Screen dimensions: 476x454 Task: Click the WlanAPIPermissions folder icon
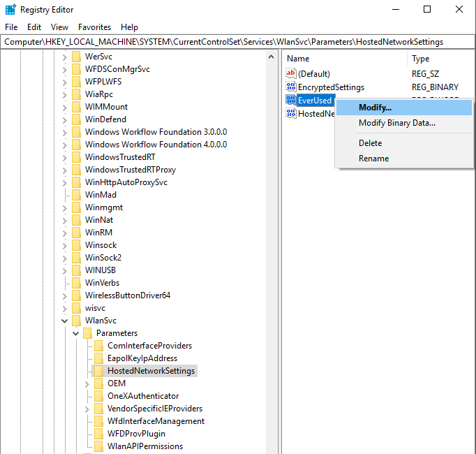click(99, 446)
